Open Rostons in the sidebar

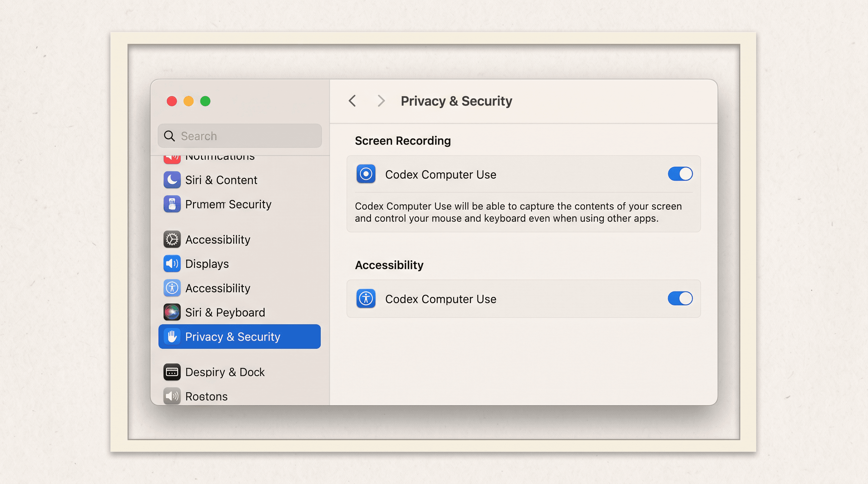(x=239, y=396)
